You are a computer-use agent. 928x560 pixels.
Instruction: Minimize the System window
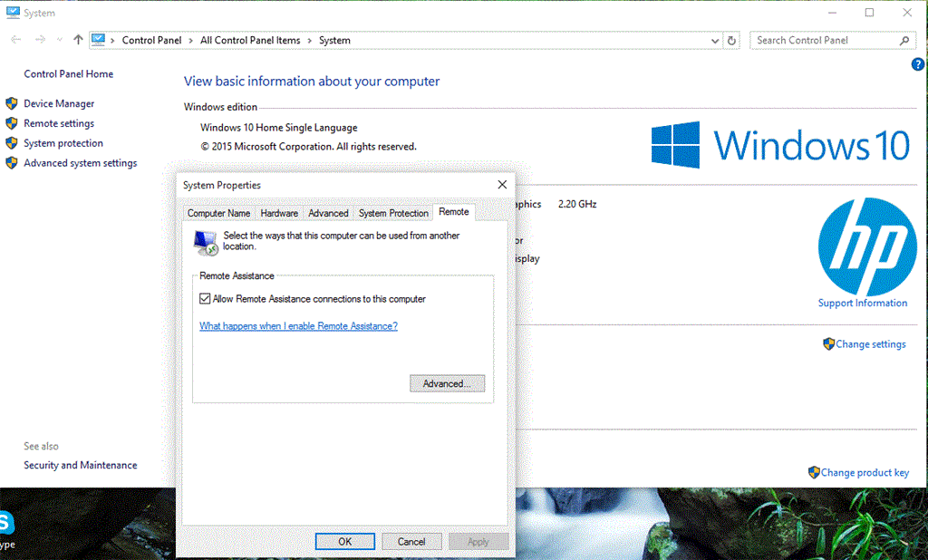pos(832,13)
